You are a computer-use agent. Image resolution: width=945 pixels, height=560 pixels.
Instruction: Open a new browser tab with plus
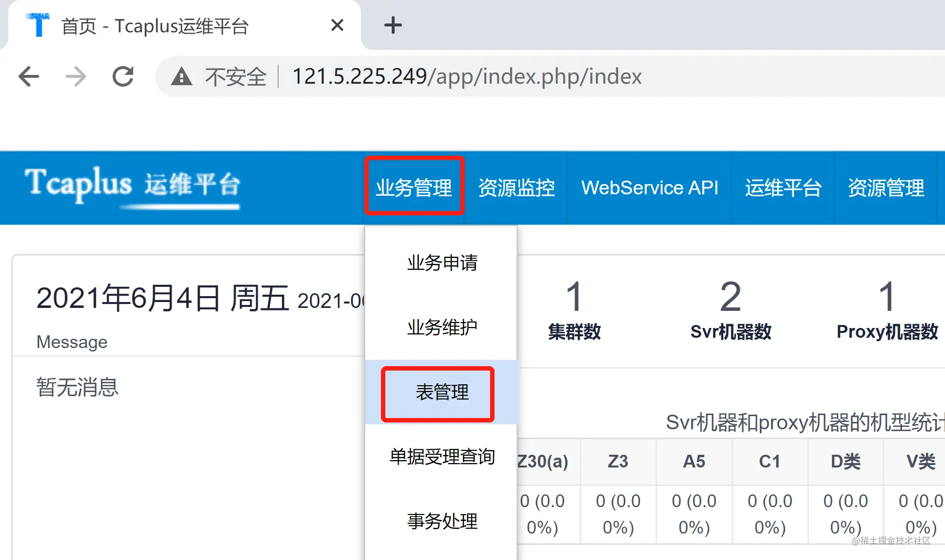pos(393,25)
